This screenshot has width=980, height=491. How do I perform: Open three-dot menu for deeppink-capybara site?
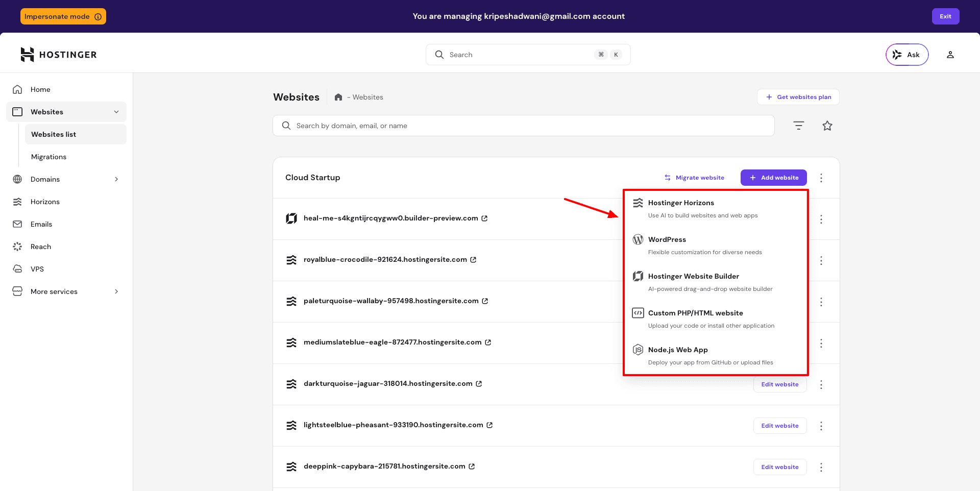click(x=821, y=467)
